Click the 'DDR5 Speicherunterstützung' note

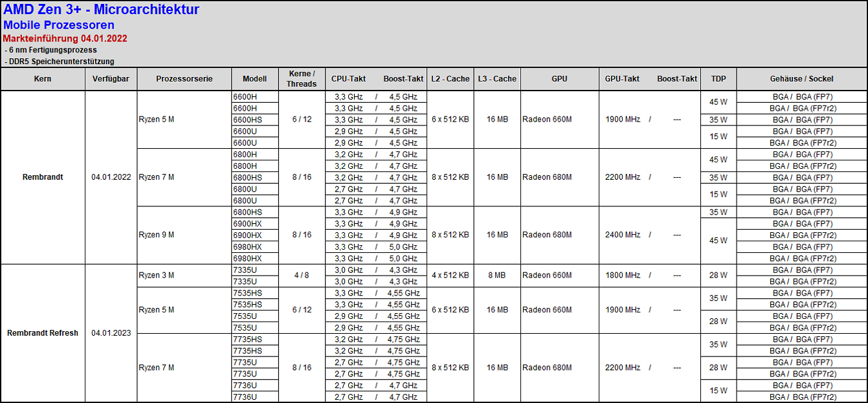(x=61, y=61)
